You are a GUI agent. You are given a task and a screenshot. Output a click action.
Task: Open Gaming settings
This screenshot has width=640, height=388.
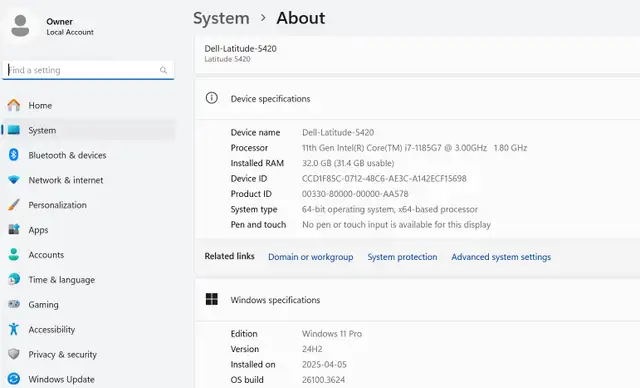coord(89,304)
